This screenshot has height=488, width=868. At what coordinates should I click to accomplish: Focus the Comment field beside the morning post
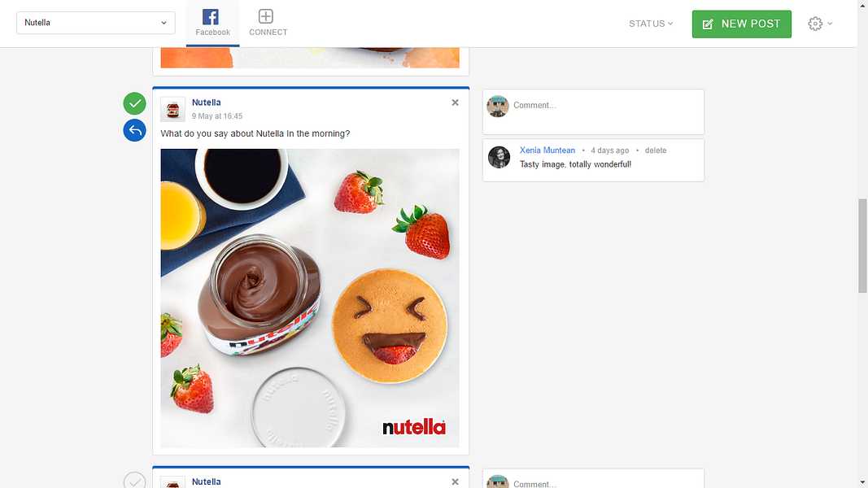593,111
